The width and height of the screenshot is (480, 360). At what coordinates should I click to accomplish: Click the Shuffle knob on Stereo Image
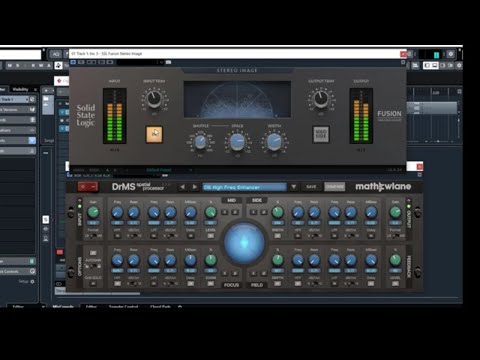point(200,142)
